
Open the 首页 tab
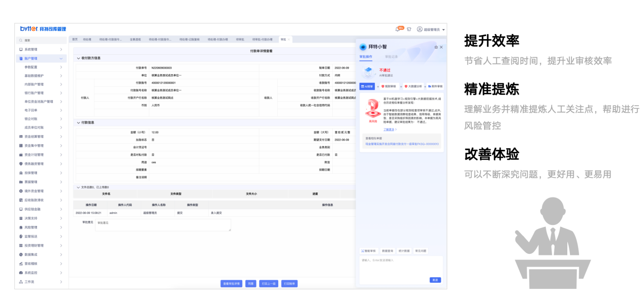(x=75, y=39)
